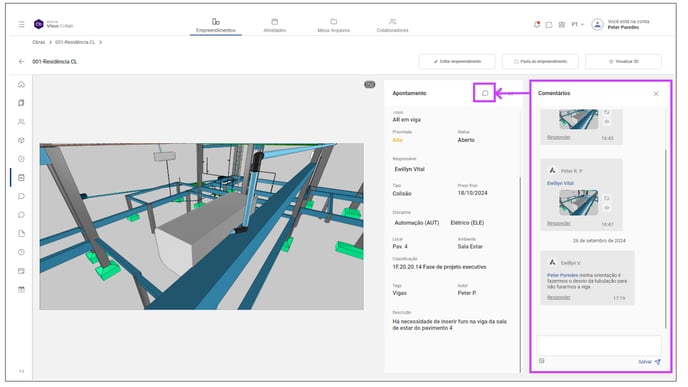This screenshot has width=688, height=387.
Task: Open the people icon in the sidebar
Action: pos(21,122)
